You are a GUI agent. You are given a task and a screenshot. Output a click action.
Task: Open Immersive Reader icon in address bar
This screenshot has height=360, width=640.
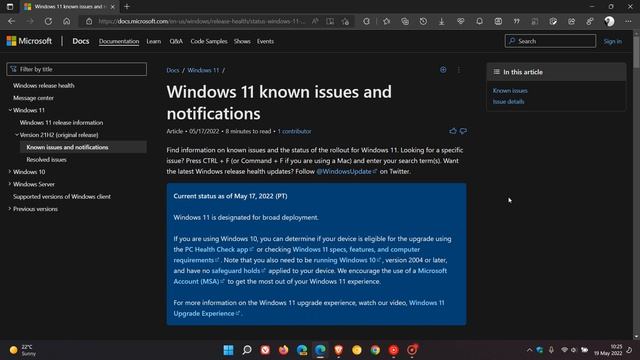[x=330, y=21]
